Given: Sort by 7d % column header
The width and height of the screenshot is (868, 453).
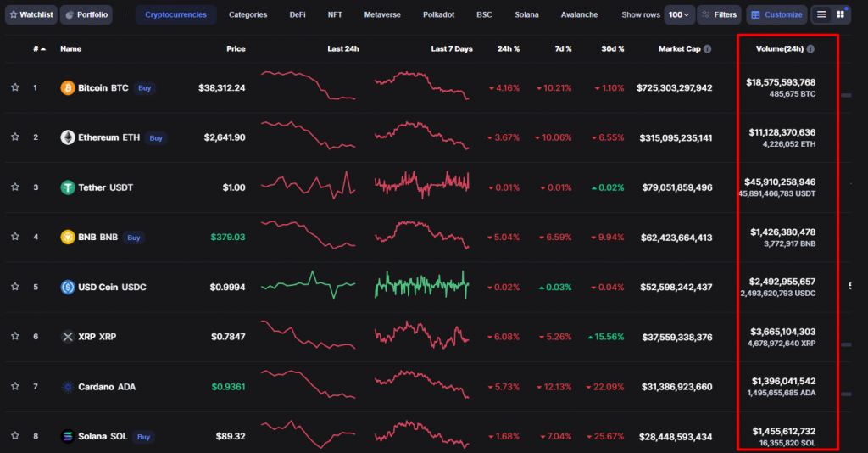Looking at the screenshot, I should pos(563,48).
